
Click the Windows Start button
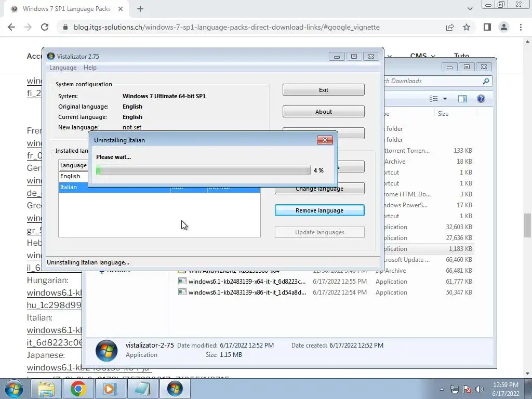(14, 389)
